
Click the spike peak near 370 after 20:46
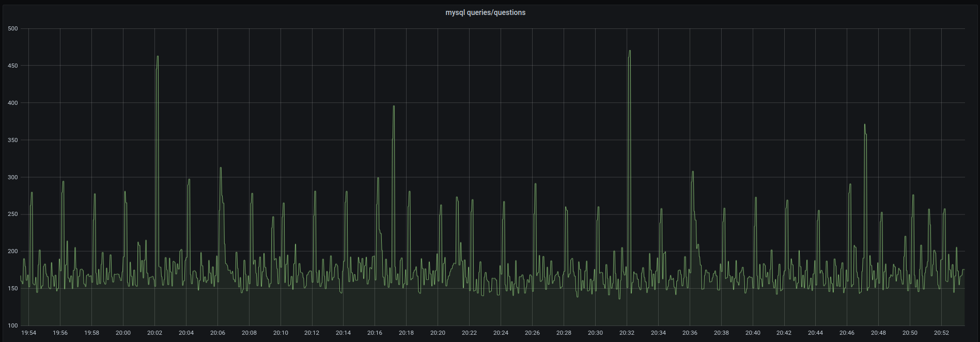tap(864, 125)
